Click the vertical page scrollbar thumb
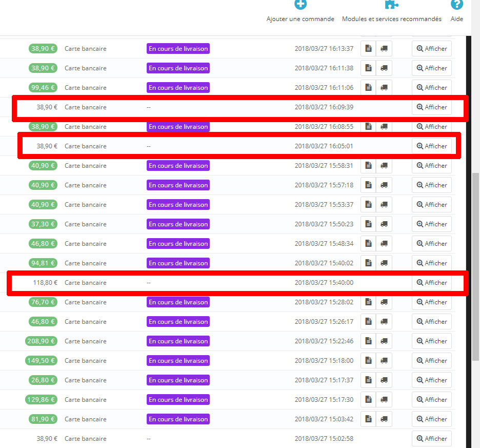 (x=476, y=267)
